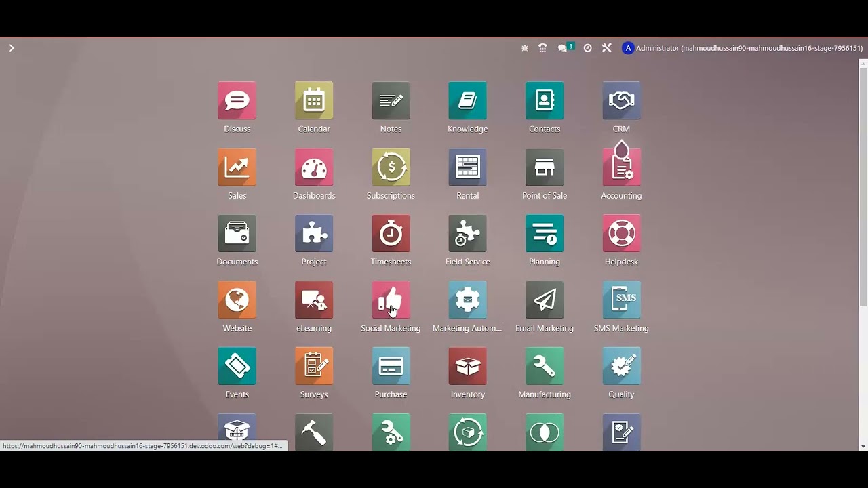Launch the Project app

tap(314, 233)
